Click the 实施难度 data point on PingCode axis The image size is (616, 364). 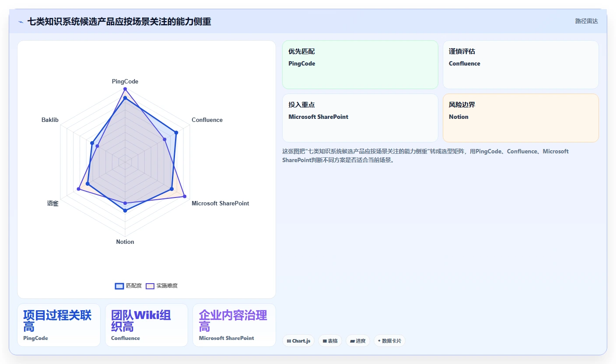pos(125,89)
